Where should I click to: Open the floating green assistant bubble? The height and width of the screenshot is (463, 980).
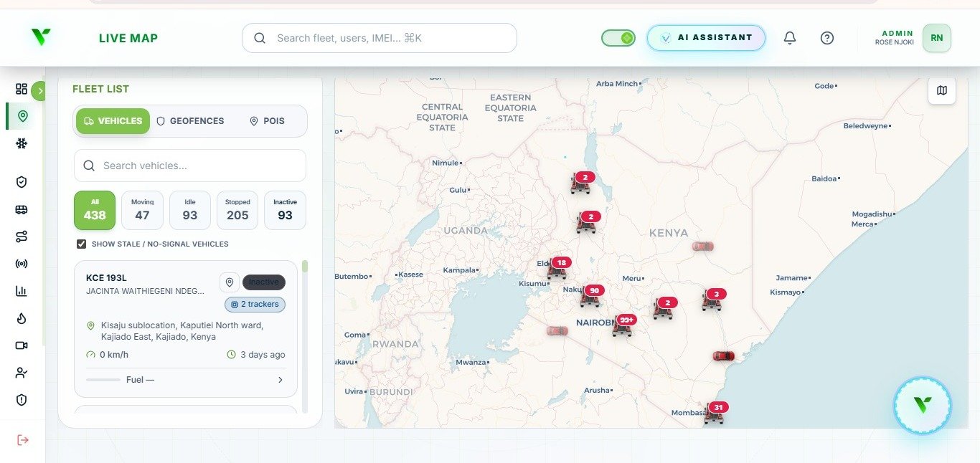(x=923, y=406)
